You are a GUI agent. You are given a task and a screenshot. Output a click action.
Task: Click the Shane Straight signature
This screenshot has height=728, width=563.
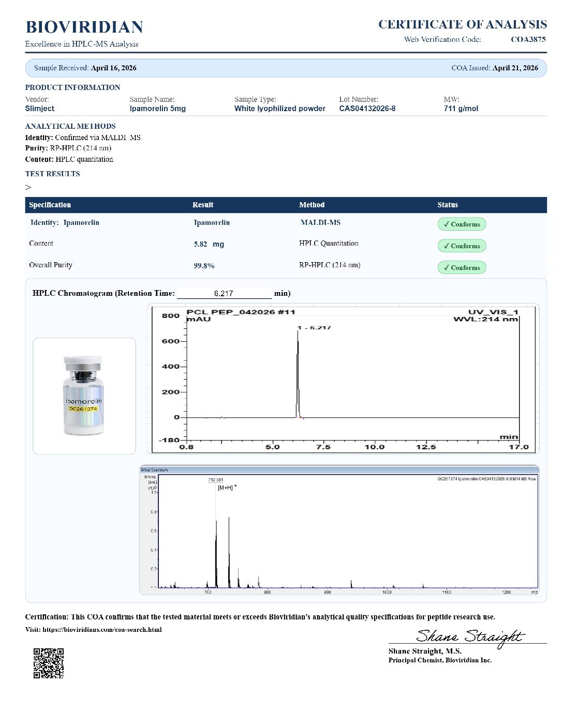point(470,637)
